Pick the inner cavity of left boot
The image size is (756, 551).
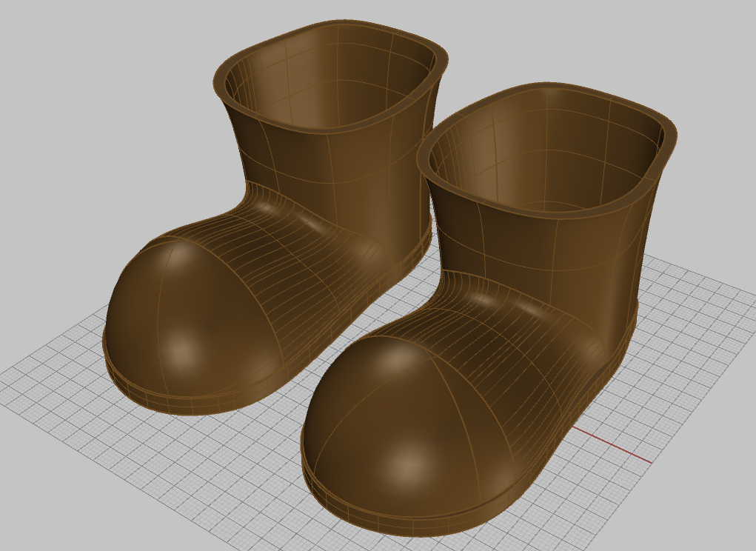point(326,81)
